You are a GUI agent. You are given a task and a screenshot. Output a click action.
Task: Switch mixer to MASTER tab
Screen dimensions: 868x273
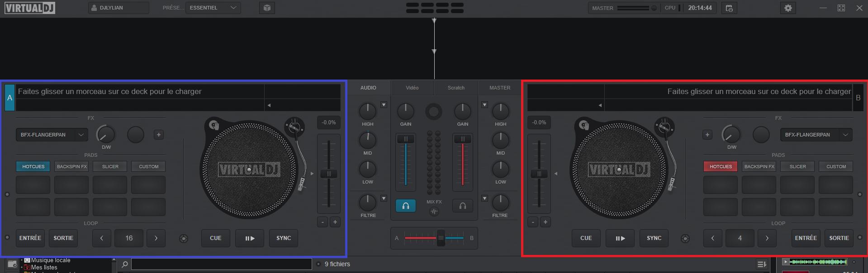tap(500, 88)
